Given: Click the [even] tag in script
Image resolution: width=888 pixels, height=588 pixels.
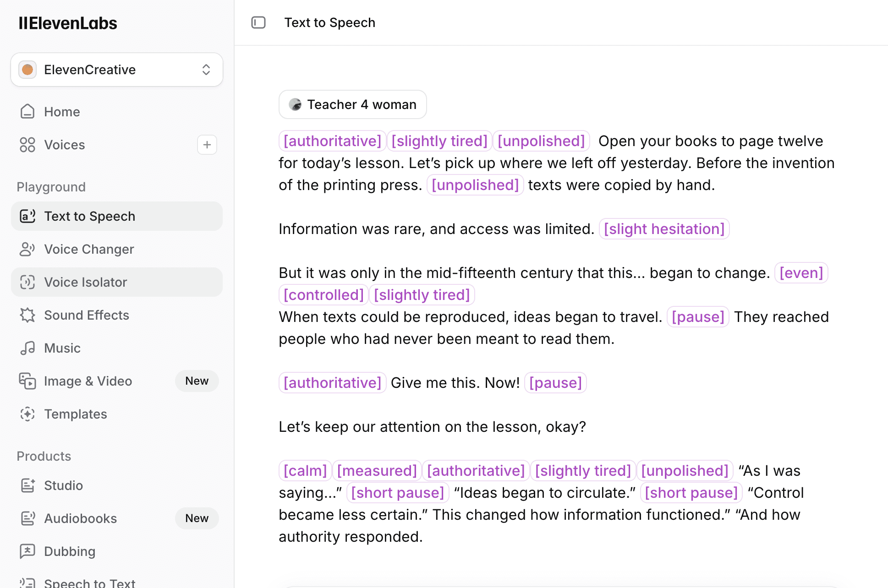Looking at the screenshot, I should pyautogui.click(x=801, y=273).
